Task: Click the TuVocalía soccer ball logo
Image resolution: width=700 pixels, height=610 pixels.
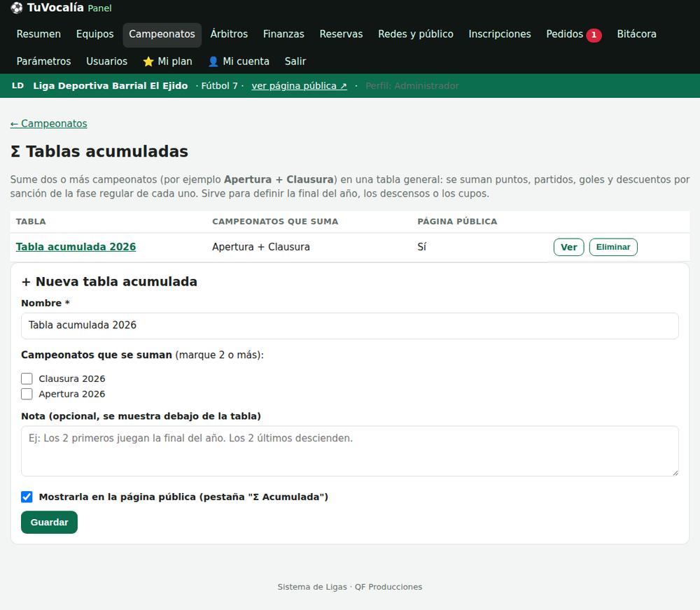Action: click(x=17, y=8)
